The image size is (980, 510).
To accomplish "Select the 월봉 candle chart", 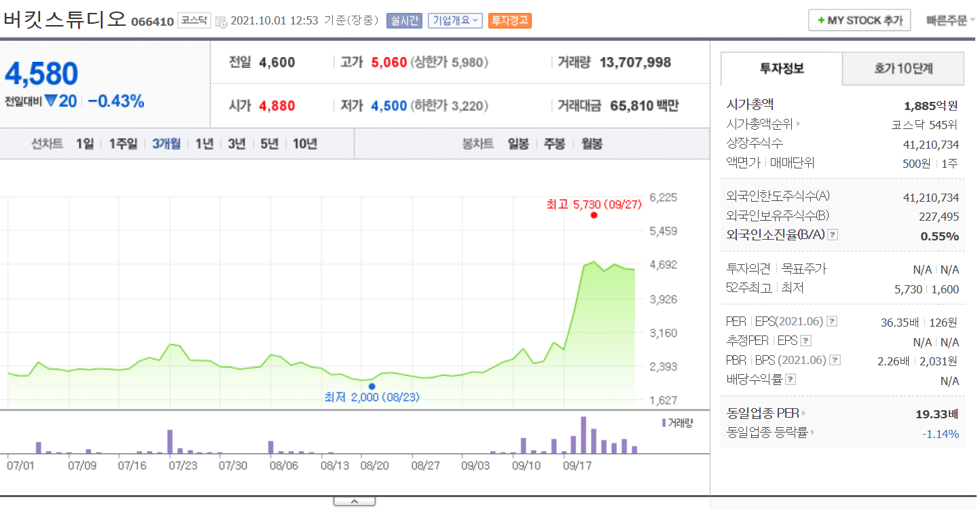I will tap(592, 144).
